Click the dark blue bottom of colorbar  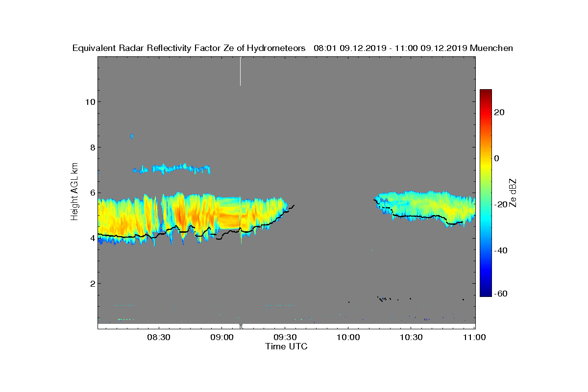[486, 294]
